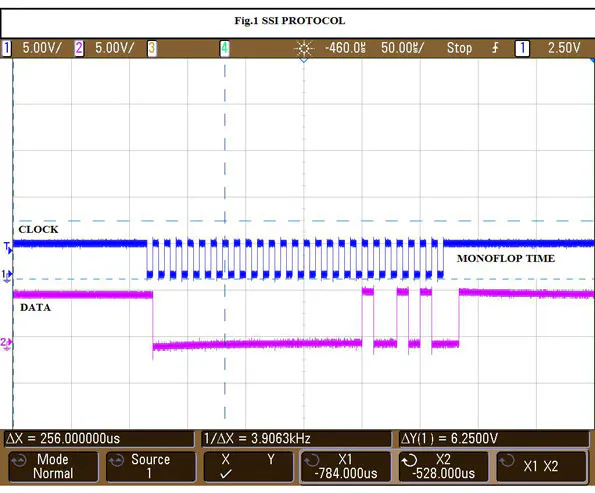The image size is (595, 493).
Task: Click the upper horizontal dashed Y cursor
Action: (x=304, y=221)
